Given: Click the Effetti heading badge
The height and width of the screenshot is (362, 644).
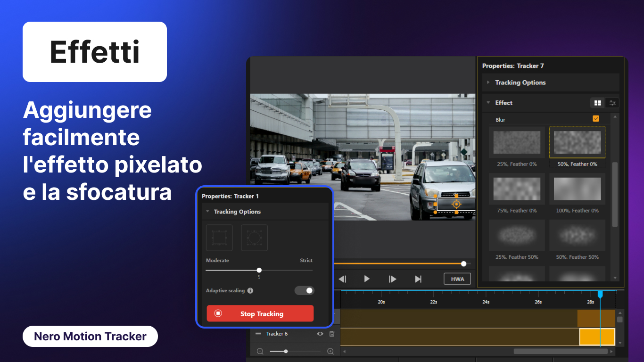Looking at the screenshot, I should (x=95, y=52).
